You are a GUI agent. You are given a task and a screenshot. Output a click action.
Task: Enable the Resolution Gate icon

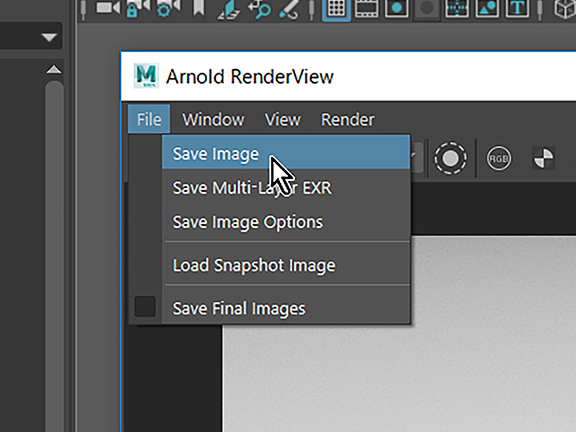396,9
